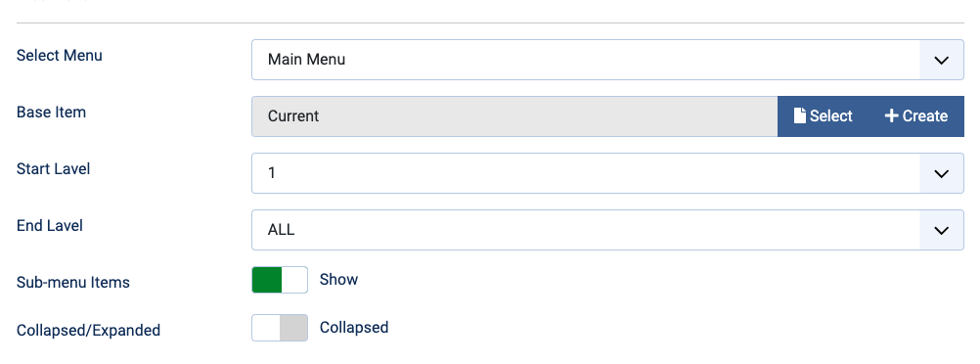Click the "Collapsed" label beside the grey switch
Screen dimensions: 980x364
click(x=354, y=327)
